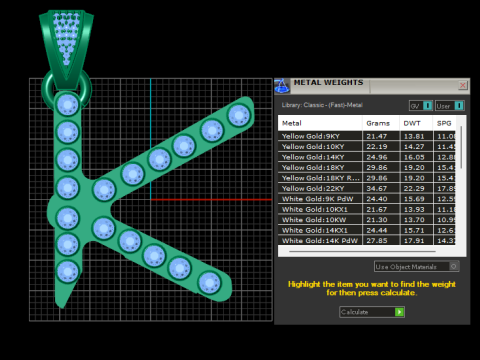The image size is (480, 360).
Task: Click the green arrow on Calculate
Action: click(399, 312)
